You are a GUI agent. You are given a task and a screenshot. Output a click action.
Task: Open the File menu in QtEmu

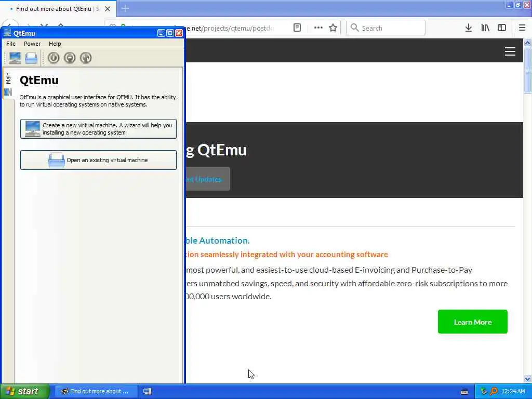[x=11, y=44]
